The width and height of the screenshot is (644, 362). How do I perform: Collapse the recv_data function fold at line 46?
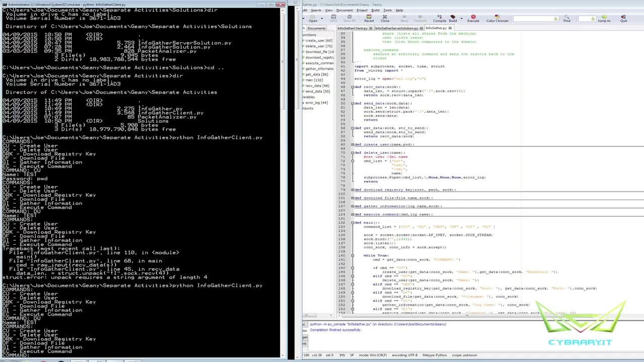tap(353, 87)
